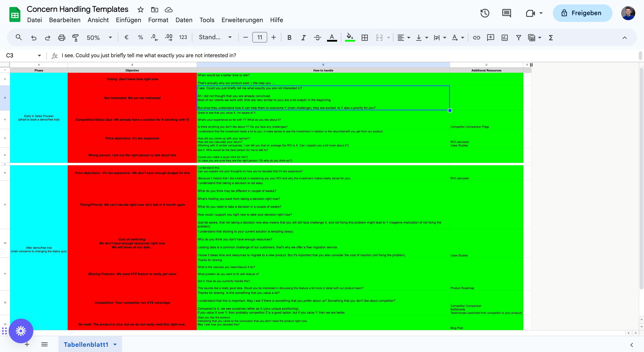Open version history
Screen dimensions: 644x352
485,13
